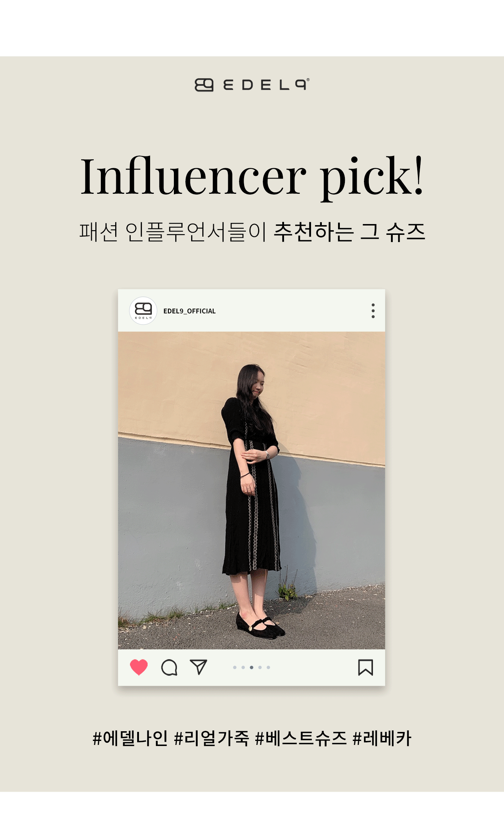Open the EDEL9_OFFICIAL username
Image resolution: width=504 pixels, height=822 pixels.
click(x=189, y=311)
